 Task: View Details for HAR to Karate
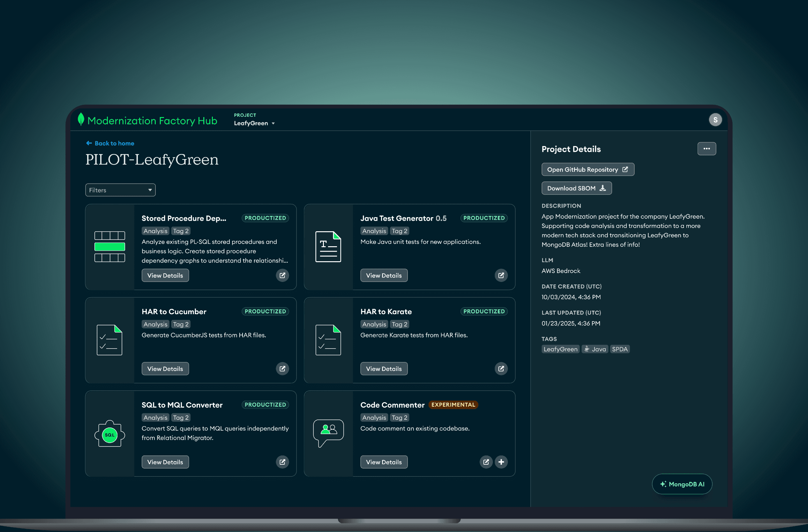pyautogui.click(x=384, y=368)
